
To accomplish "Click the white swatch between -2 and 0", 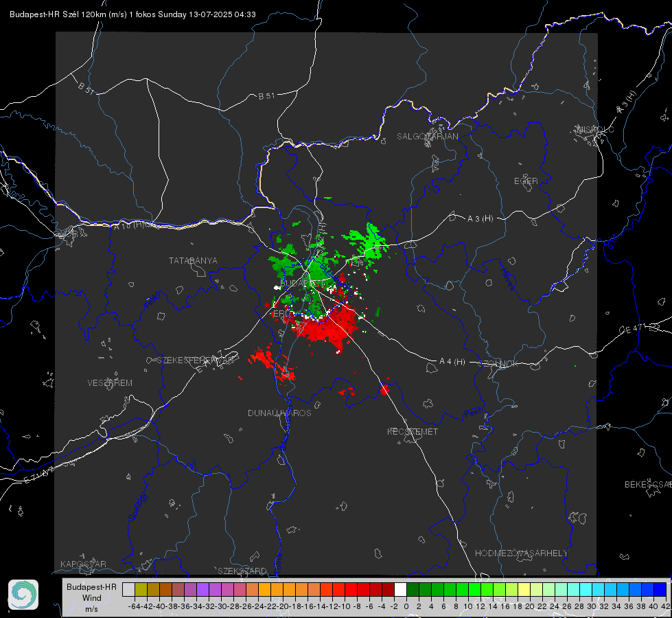I will 400,589.
